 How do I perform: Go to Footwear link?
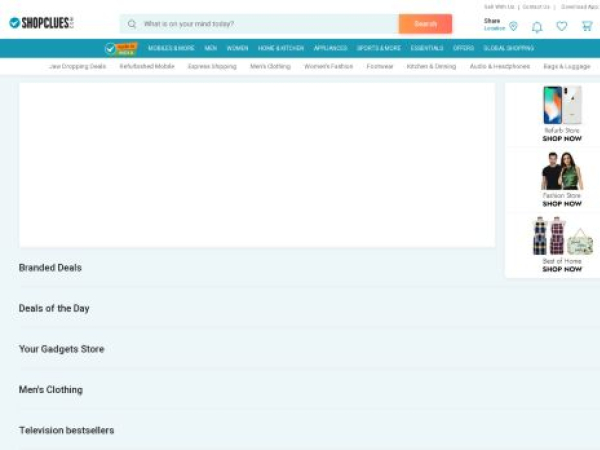[x=380, y=67]
